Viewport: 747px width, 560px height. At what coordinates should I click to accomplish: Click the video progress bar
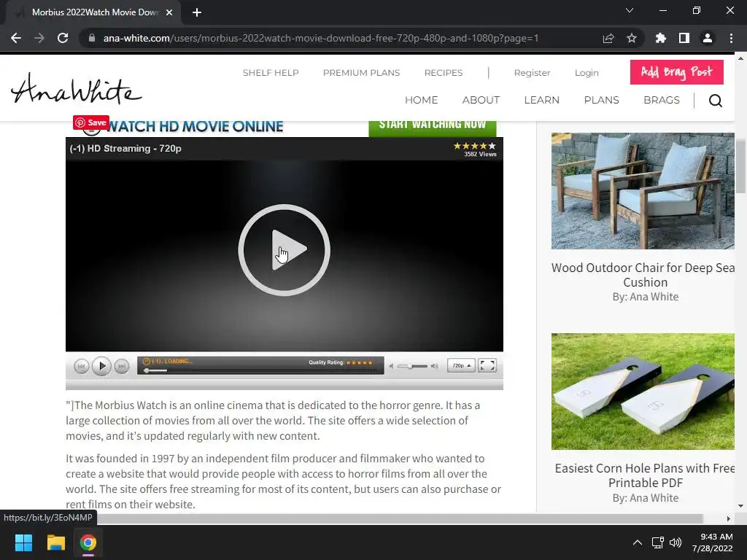coord(260,370)
